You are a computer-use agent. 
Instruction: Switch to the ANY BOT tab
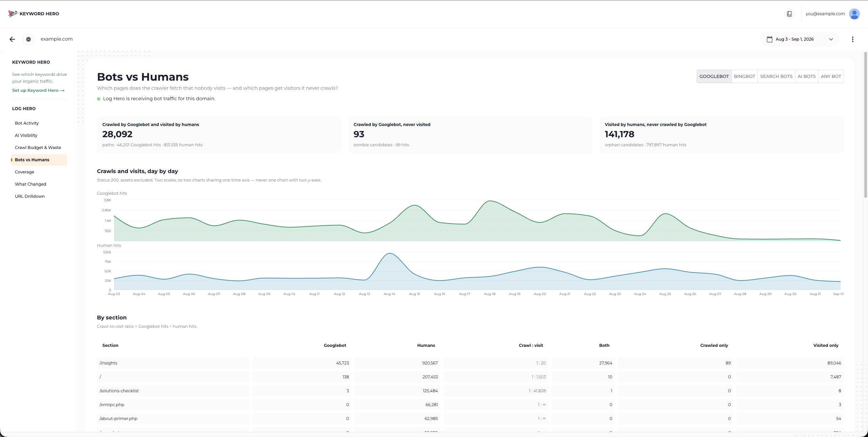tap(831, 76)
